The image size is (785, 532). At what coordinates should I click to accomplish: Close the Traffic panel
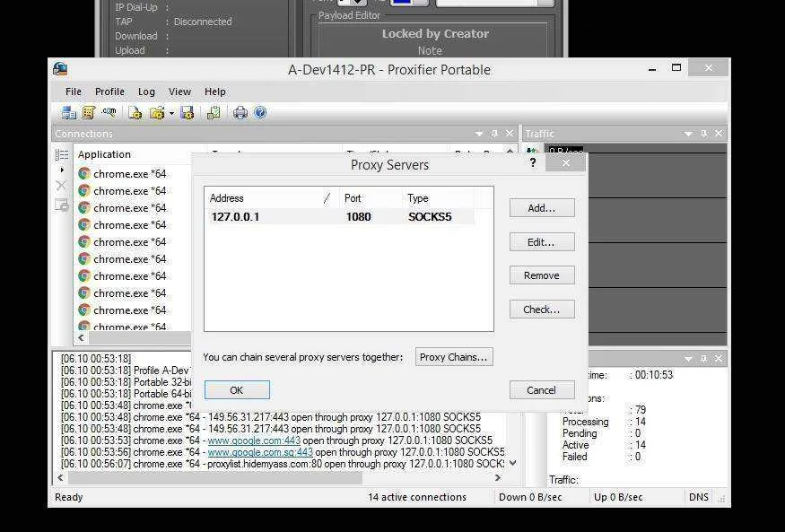(x=719, y=133)
